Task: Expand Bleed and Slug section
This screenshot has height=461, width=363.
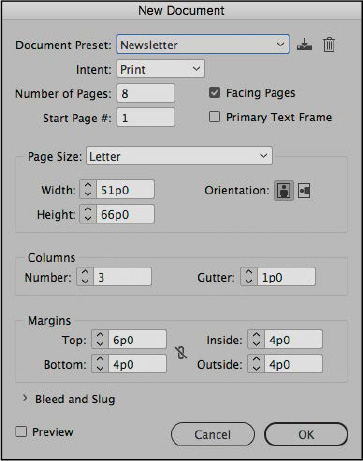Action: [x=25, y=398]
